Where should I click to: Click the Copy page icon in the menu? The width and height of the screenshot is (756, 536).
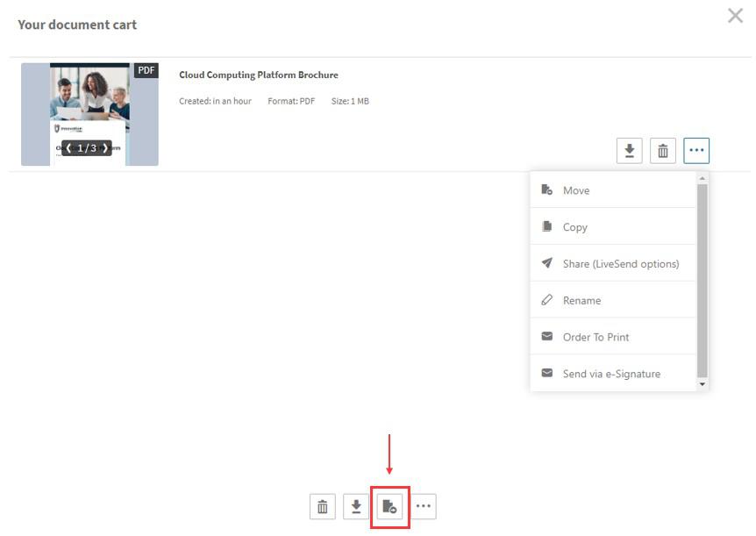546,226
